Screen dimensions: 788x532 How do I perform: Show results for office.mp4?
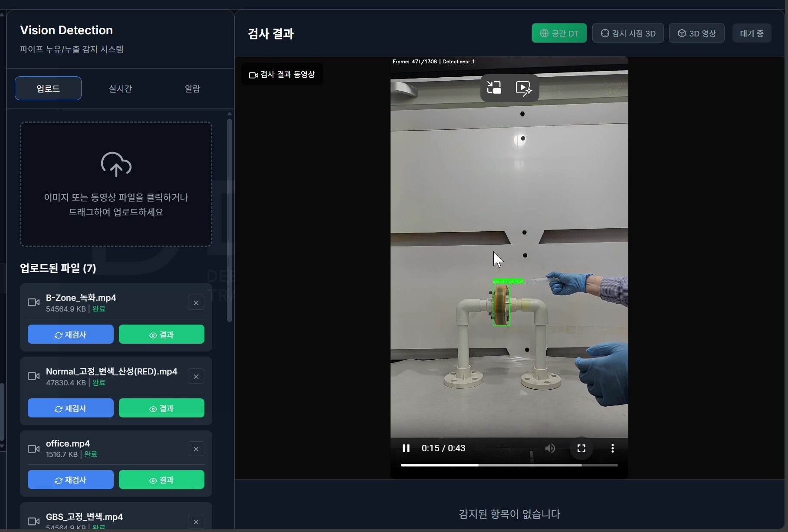pyautogui.click(x=161, y=480)
